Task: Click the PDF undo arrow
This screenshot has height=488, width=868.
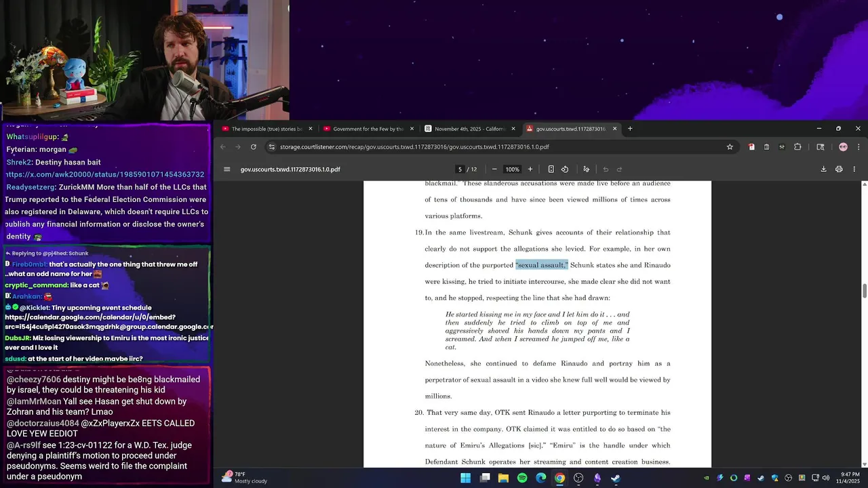Action: tap(606, 169)
